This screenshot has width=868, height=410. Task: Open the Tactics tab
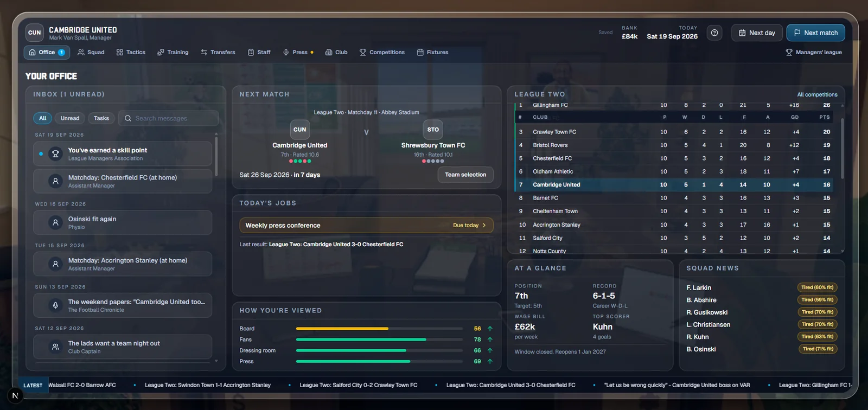(131, 52)
